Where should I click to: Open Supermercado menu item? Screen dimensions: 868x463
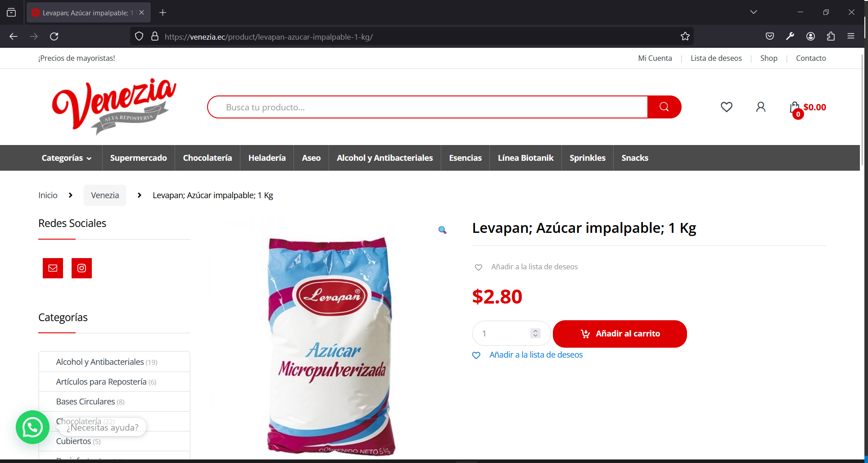point(138,158)
